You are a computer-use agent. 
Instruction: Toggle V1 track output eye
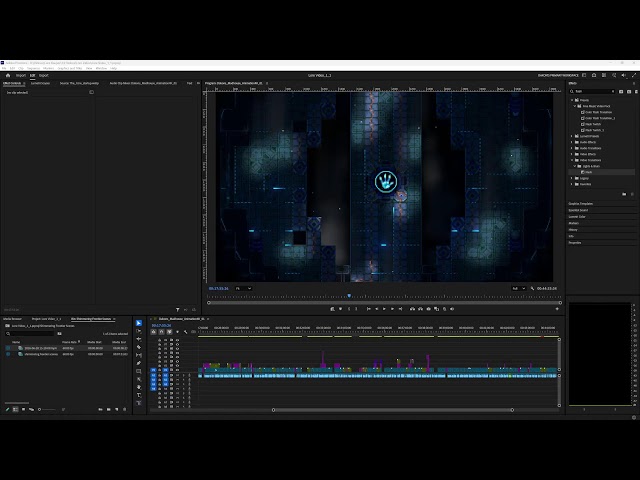coord(177,370)
